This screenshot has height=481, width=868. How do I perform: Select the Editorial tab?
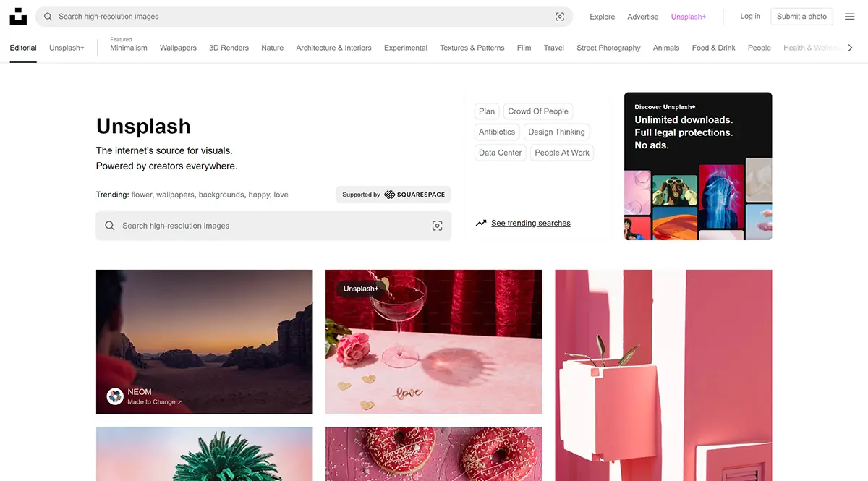coord(23,48)
